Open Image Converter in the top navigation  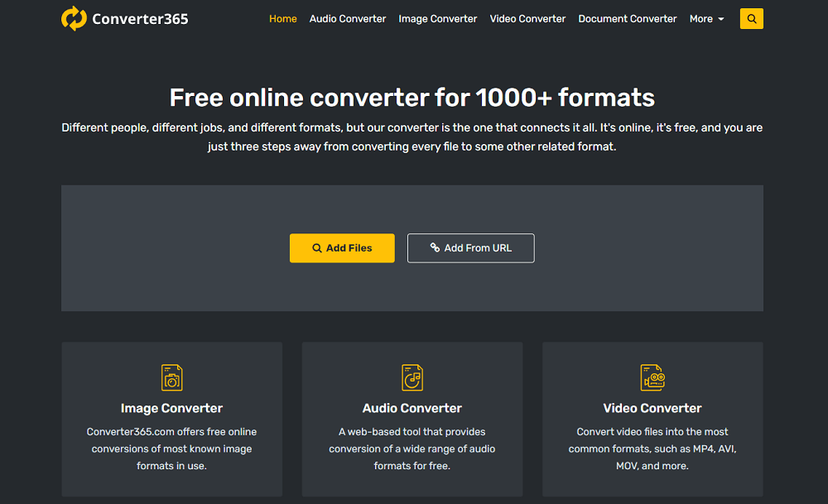click(x=438, y=19)
